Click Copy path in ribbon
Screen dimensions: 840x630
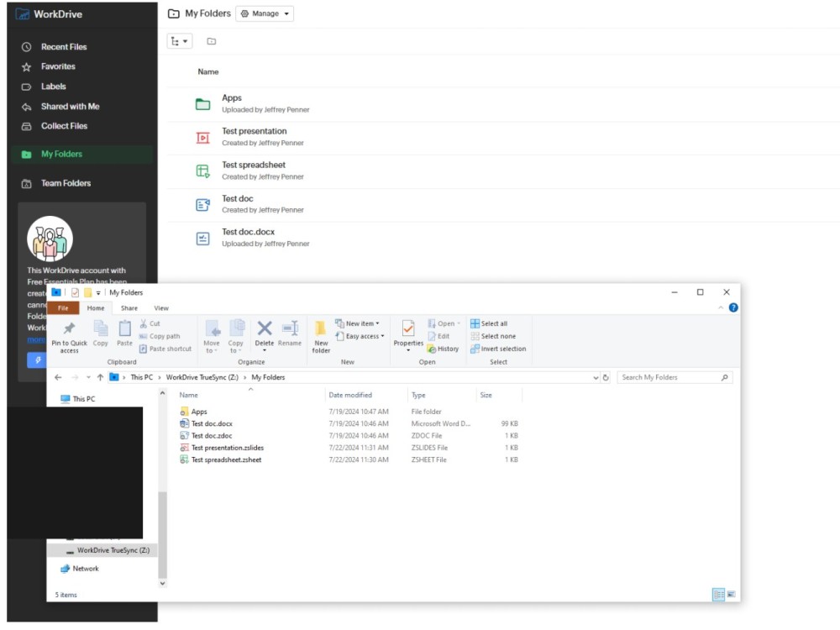pyautogui.click(x=159, y=337)
